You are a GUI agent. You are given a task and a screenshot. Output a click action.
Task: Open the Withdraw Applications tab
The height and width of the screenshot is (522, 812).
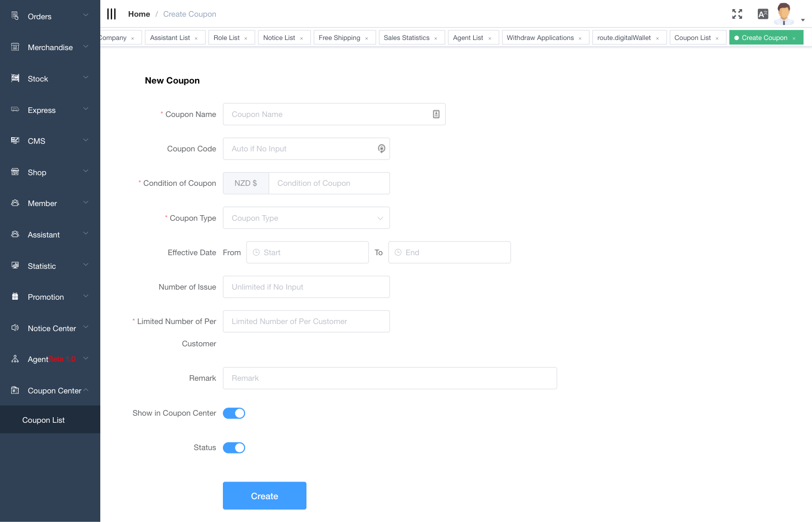tap(540, 38)
